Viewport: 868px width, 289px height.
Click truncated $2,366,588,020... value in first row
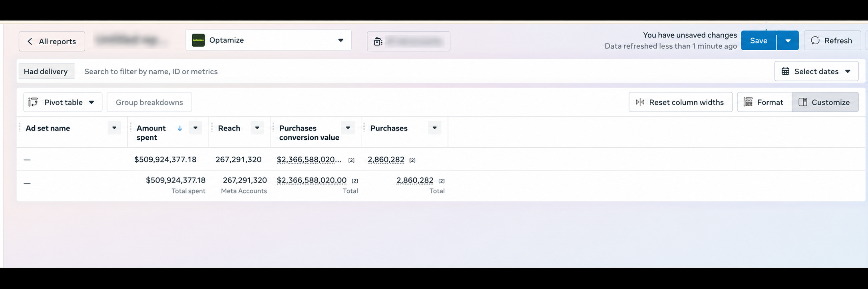tap(309, 160)
